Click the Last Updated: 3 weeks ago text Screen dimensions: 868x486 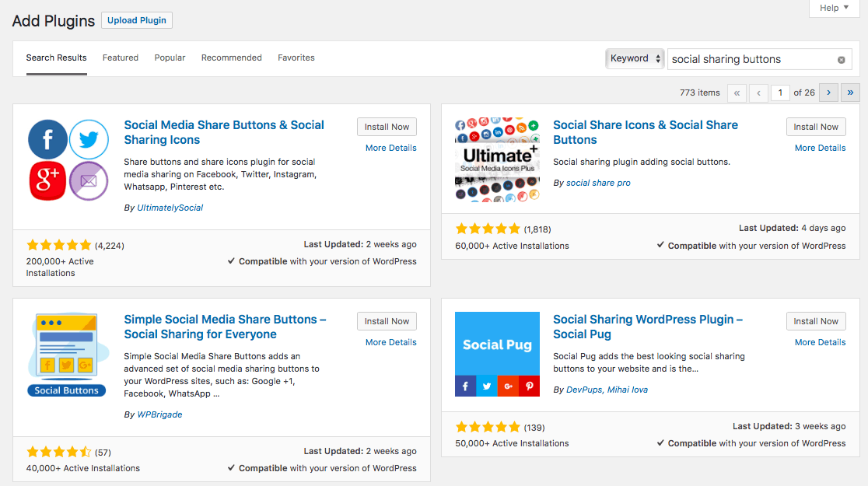pyautogui.click(x=789, y=426)
